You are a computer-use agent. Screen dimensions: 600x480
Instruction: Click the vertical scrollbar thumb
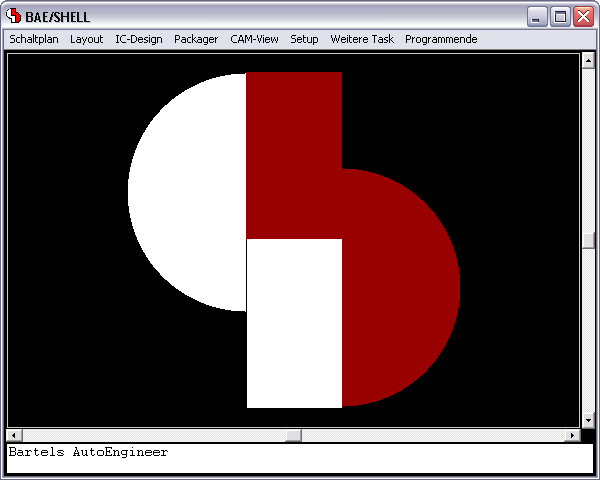coord(588,240)
